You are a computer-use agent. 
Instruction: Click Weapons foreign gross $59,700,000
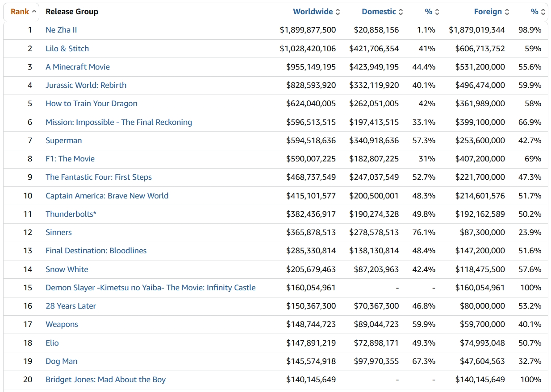482,324
